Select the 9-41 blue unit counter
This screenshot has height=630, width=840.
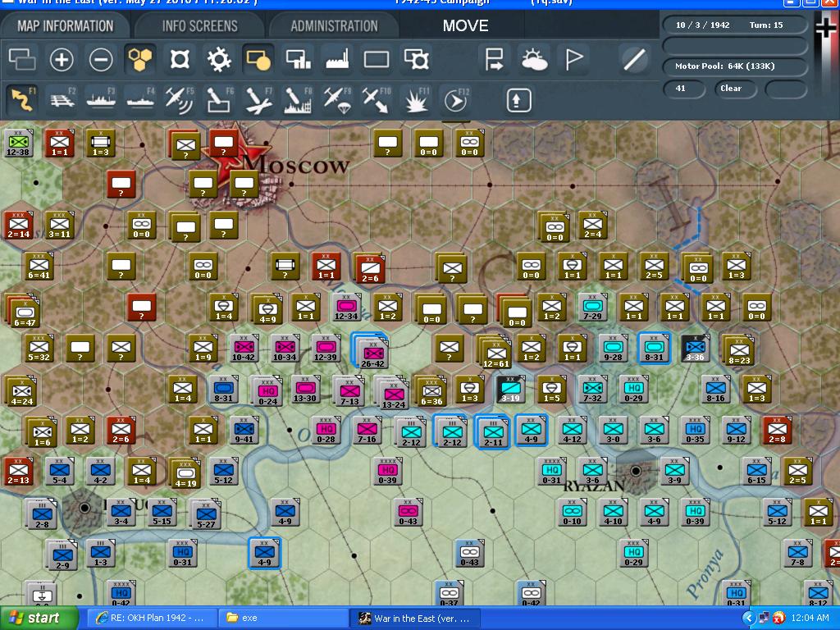[244, 430]
